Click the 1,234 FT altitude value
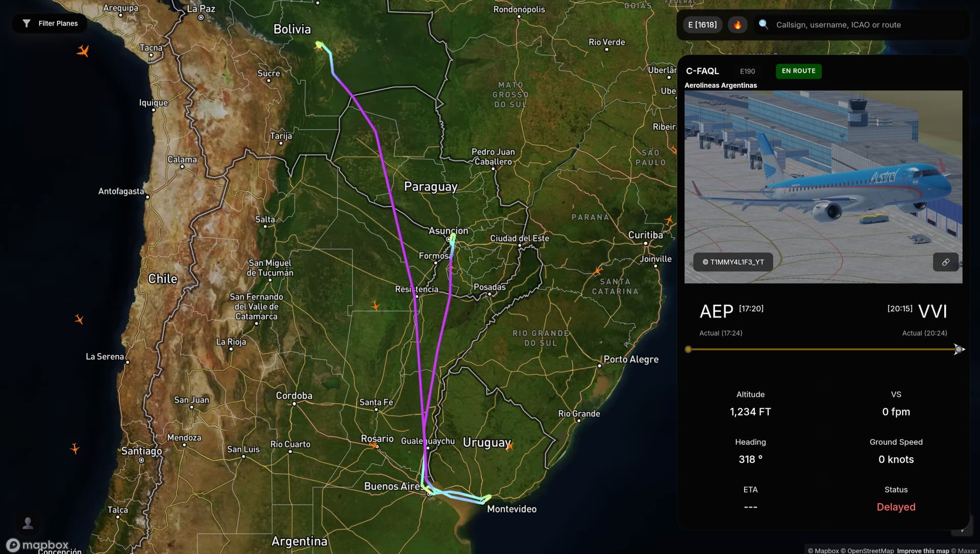Image resolution: width=980 pixels, height=554 pixels. pos(750,412)
